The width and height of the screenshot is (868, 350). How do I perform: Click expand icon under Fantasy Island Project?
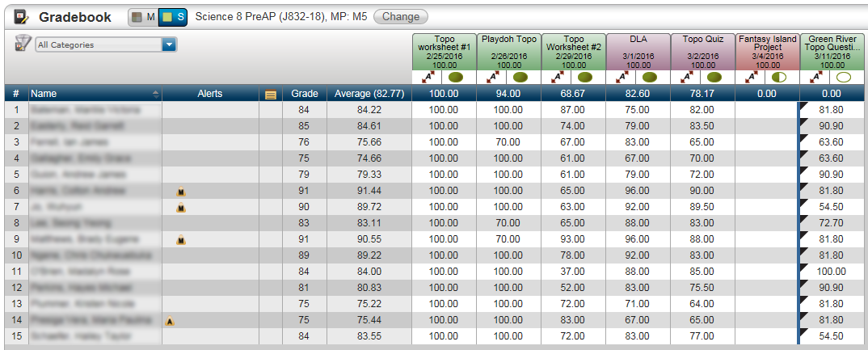tap(751, 78)
